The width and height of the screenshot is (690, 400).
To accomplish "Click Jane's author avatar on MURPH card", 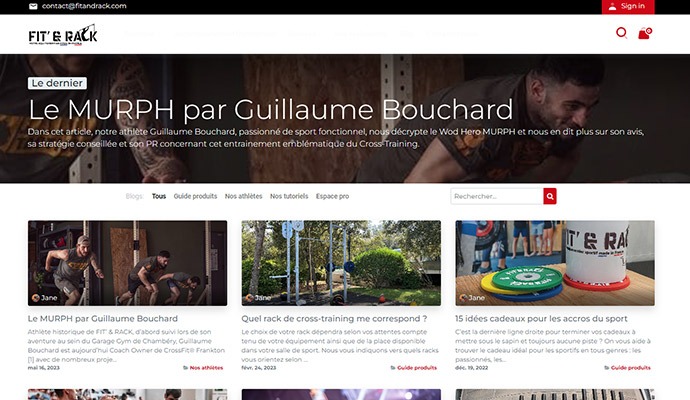I will coord(36,298).
